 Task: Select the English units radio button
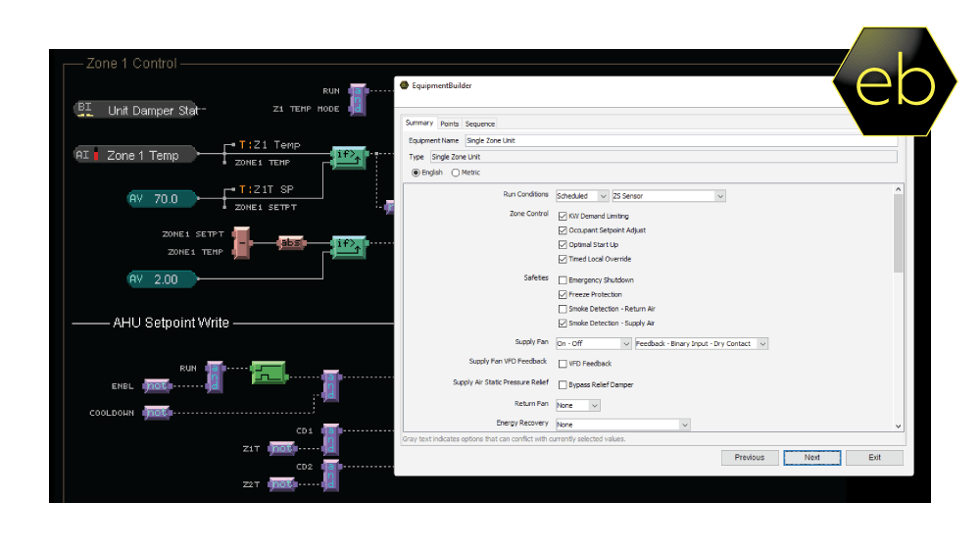point(416,173)
